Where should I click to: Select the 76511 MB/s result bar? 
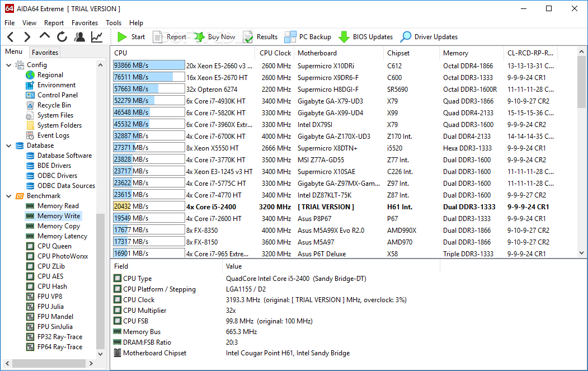pyautogui.click(x=149, y=77)
